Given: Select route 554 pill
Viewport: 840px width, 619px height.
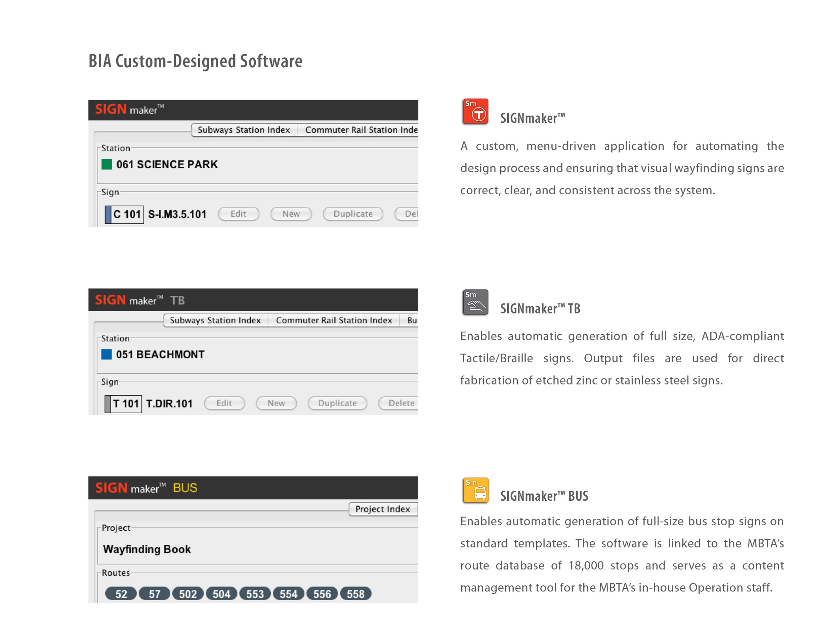Looking at the screenshot, I should tap(289, 593).
